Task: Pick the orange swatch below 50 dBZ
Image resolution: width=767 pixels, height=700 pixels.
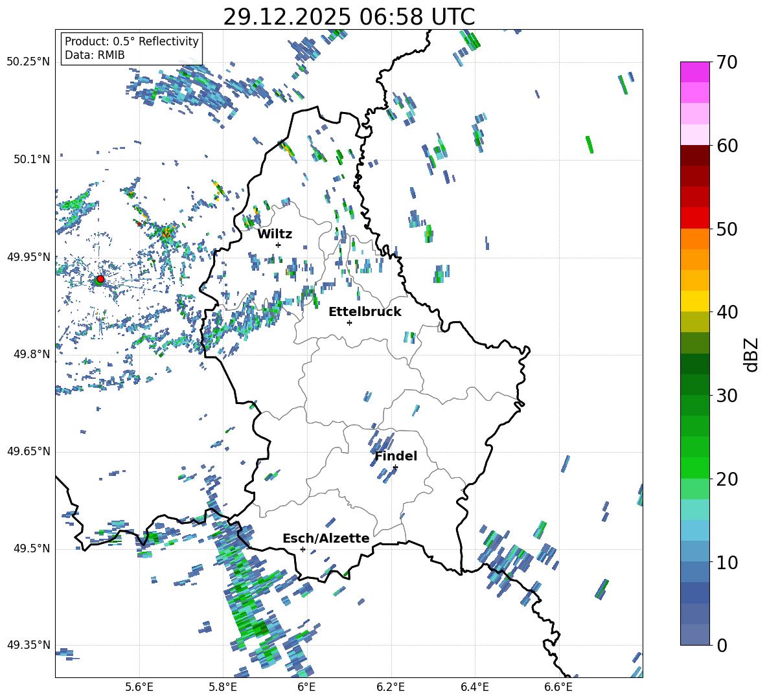Action: tap(694, 239)
